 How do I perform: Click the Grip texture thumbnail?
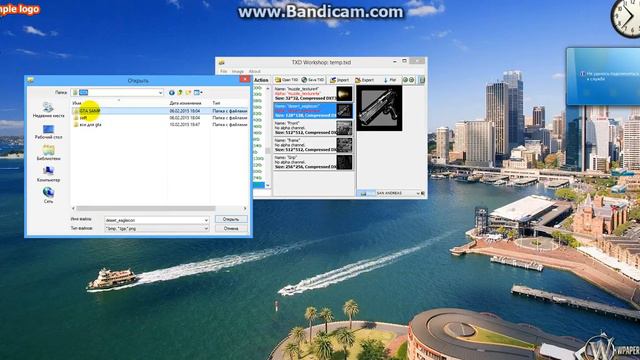pyautogui.click(x=344, y=162)
